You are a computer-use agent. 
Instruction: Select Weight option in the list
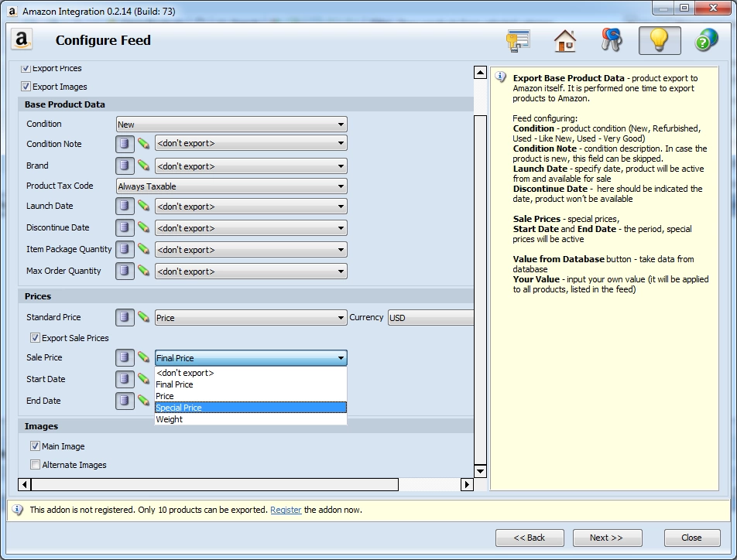tap(251, 419)
